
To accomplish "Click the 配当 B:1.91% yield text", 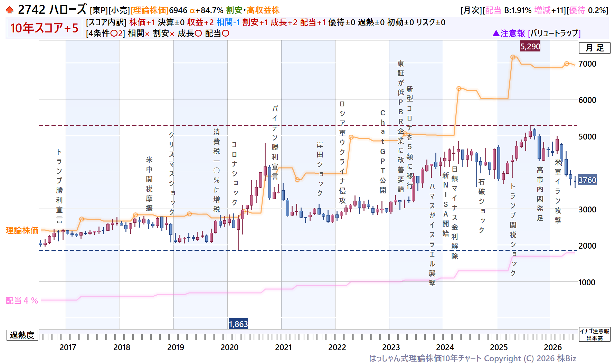I will pos(509,10).
